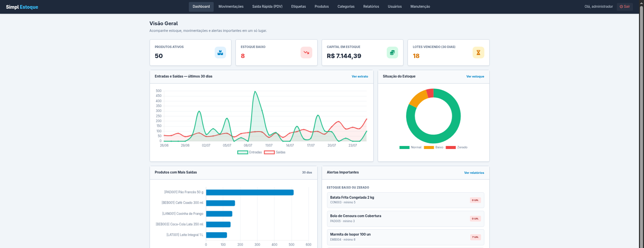Click the 0 UN. badge for Batata Frita
Screen dimensions: 644x248
pos(475,200)
